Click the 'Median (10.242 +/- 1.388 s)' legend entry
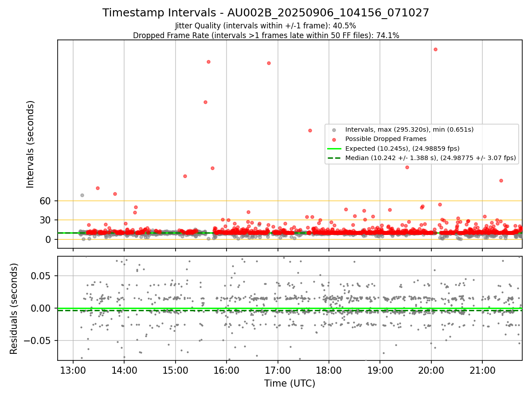The height and width of the screenshot is (399, 532). click(430, 158)
